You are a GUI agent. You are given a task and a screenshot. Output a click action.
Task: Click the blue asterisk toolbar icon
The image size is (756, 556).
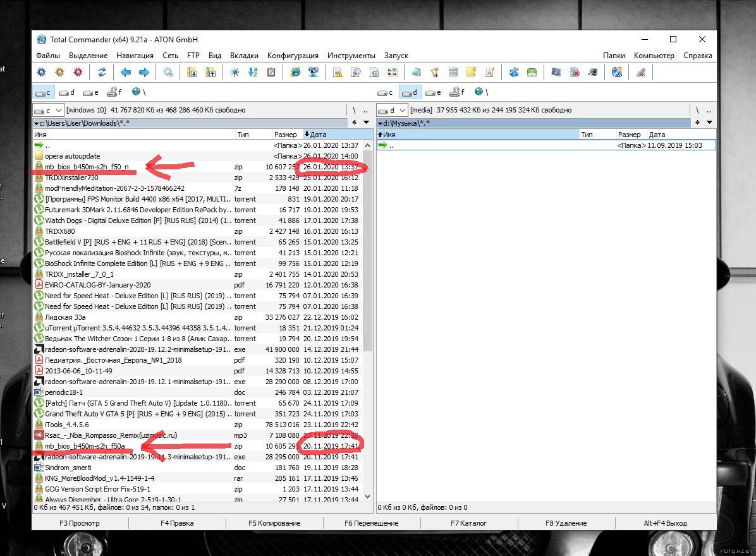click(x=235, y=72)
